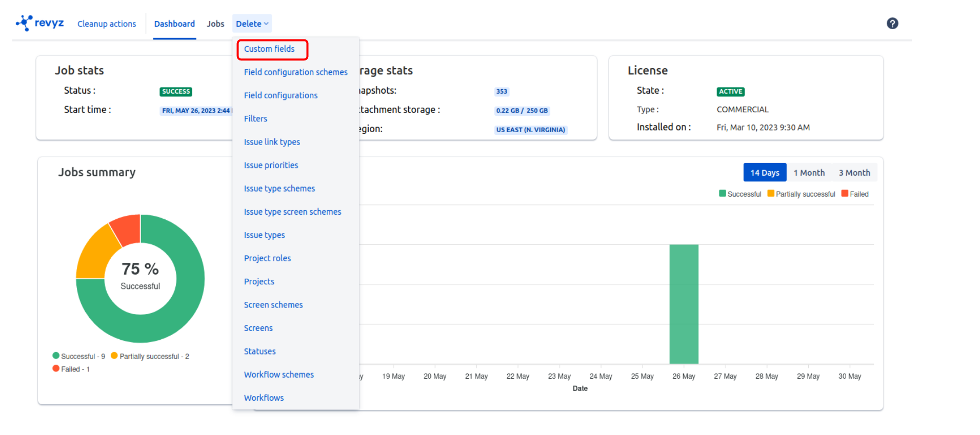Switch to the Dashboard tab
Image resolution: width=980 pixels, height=435 pixels.
tap(174, 24)
